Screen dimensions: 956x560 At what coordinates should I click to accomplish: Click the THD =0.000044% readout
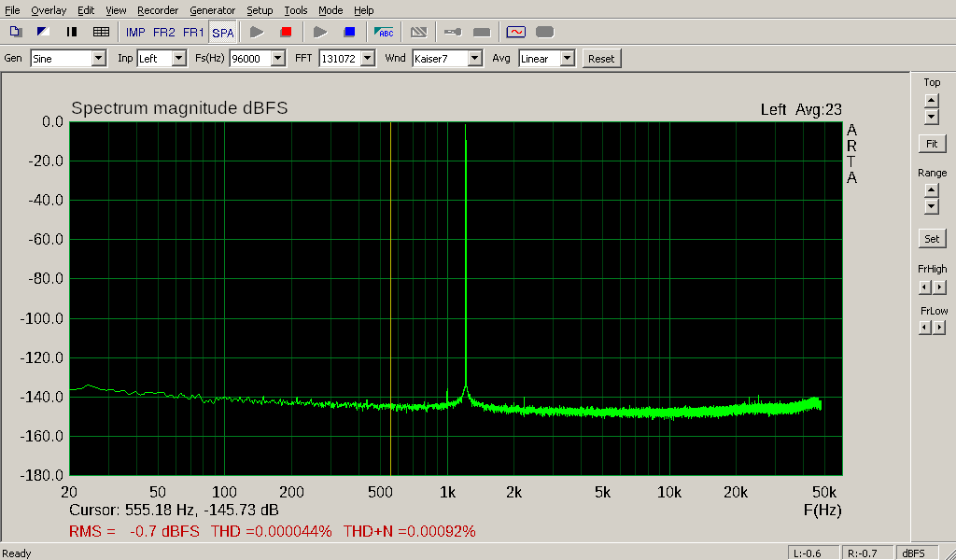point(272,531)
